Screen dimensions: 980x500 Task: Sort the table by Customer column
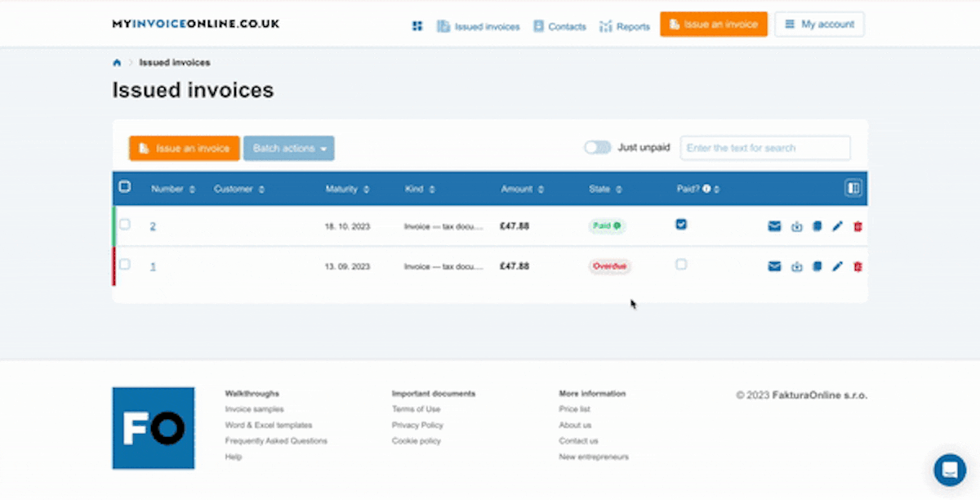point(239,189)
